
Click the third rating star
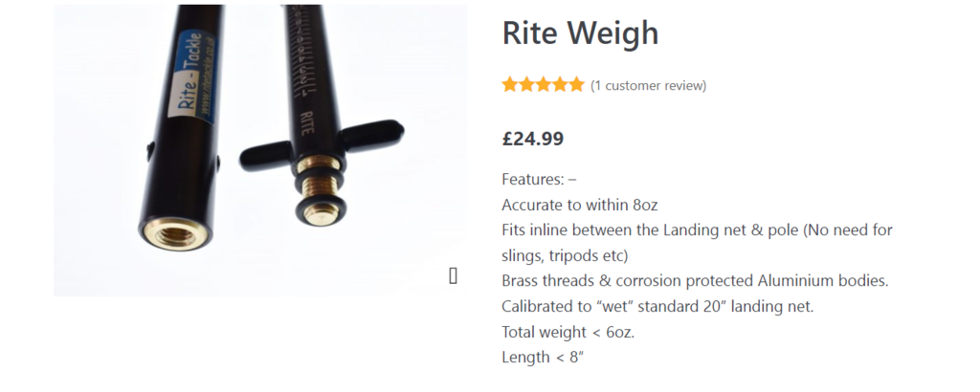click(543, 85)
